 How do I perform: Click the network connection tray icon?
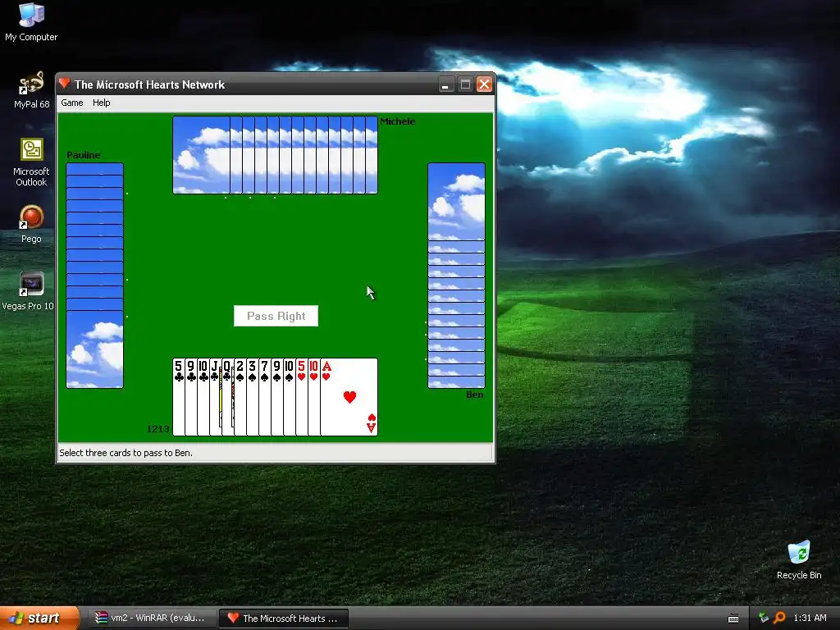click(764, 618)
